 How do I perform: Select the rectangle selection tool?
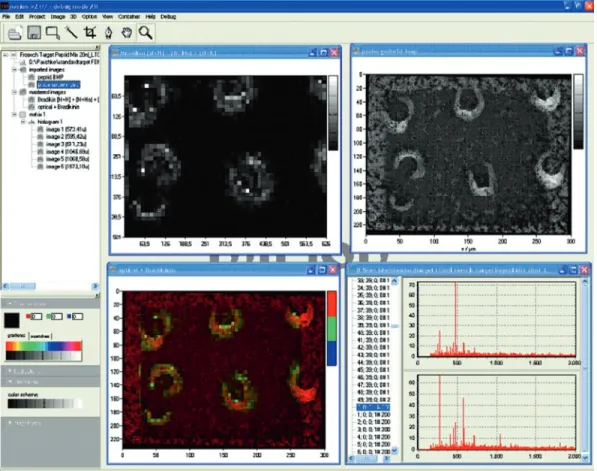53,33
